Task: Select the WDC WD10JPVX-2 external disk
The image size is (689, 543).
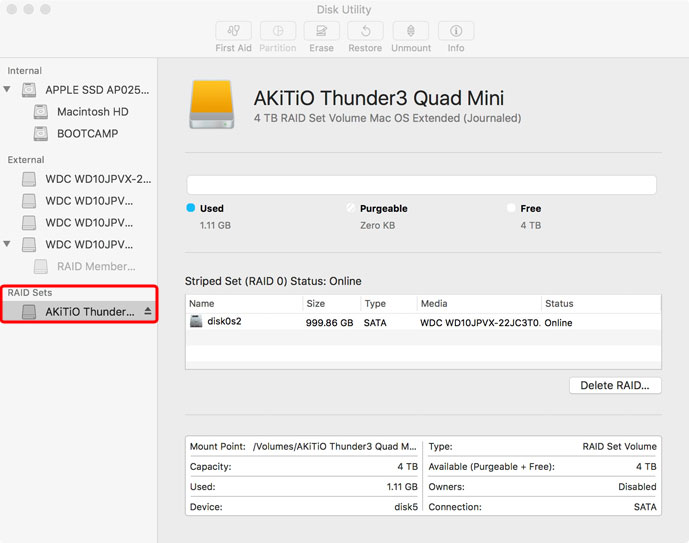Action: 98,179
